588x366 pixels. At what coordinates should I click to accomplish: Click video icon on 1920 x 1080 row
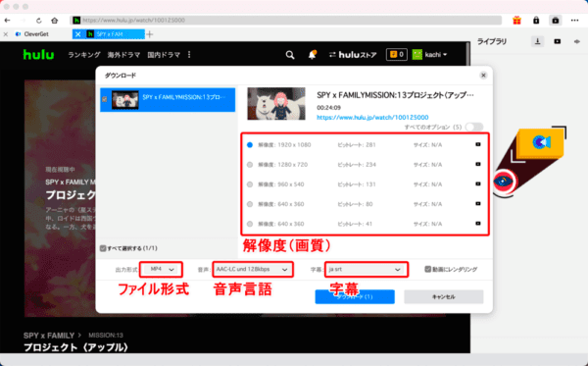click(478, 144)
